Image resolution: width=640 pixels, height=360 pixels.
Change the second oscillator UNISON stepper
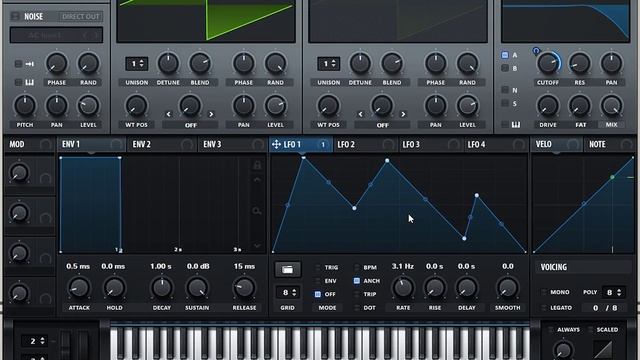pyautogui.click(x=329, y=64)
